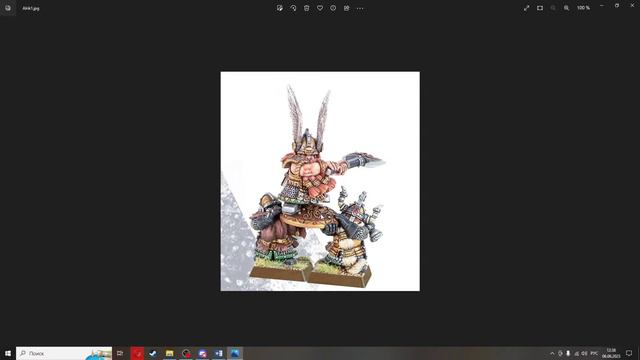Open the taskbar clock and date
The image size is (640, 360).
tap(611, 353)
